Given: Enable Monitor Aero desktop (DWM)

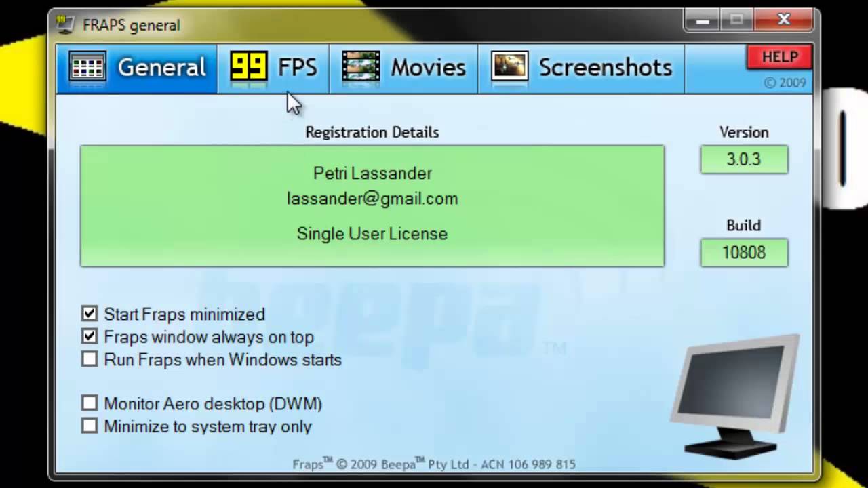Looking at the screenshot, I should point(90,403).
